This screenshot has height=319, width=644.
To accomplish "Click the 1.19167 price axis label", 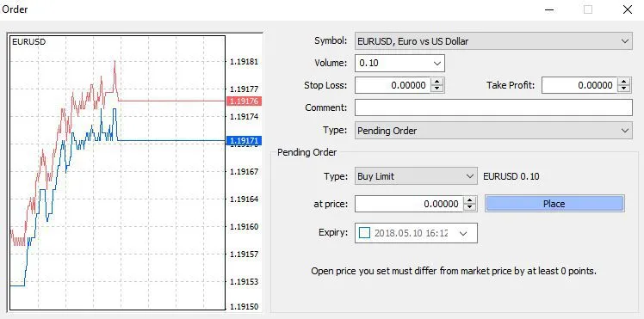I will click(x=244, y=171).
